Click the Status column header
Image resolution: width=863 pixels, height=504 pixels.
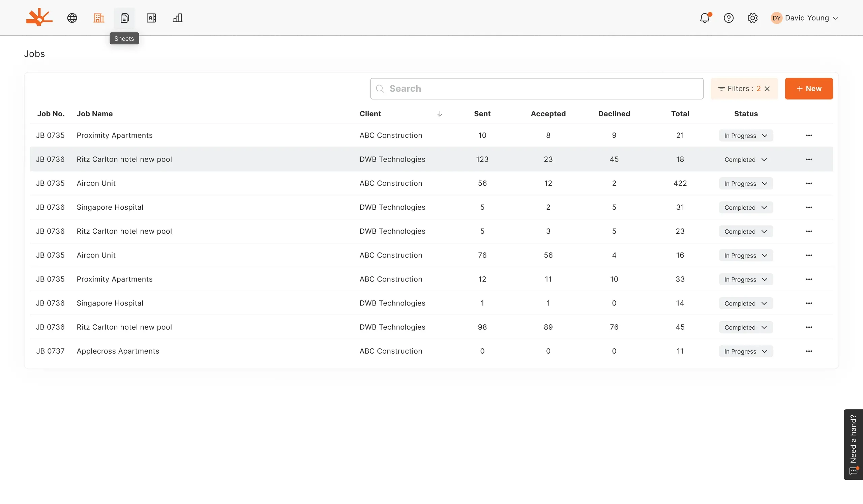pos(746,114)
